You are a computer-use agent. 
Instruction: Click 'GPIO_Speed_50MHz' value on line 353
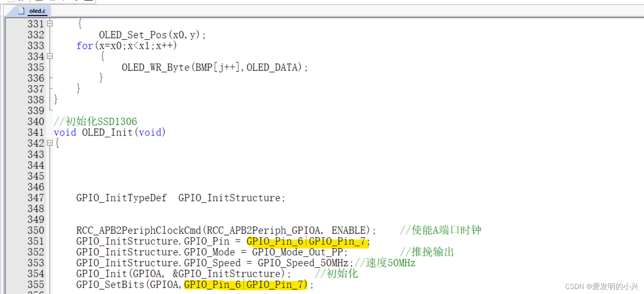[303, 263]
